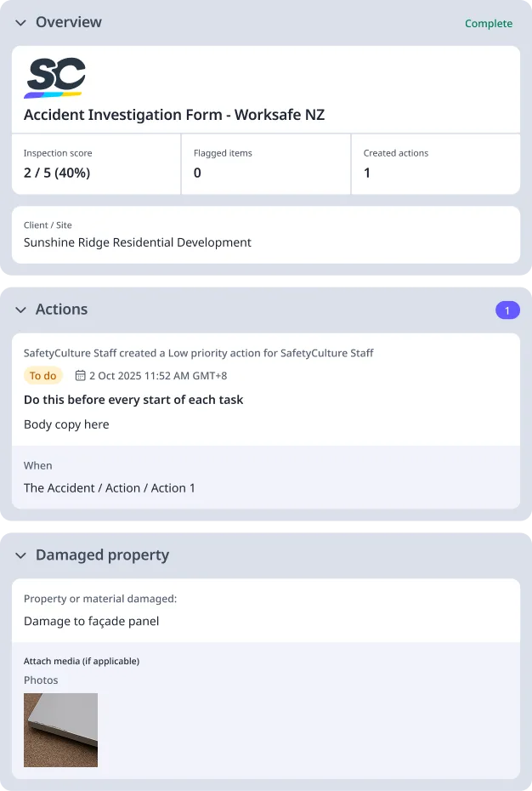Open the façade panel damage photo
Viewport: 532px width, 791px height.
pyautogui.click(x=60, y=730)
